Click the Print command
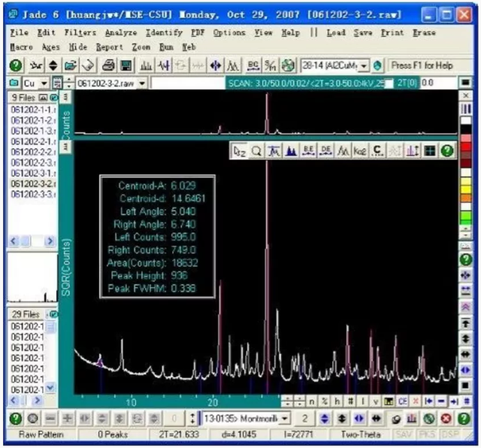This screenshot has height=448, width=481. pos(392,32)
